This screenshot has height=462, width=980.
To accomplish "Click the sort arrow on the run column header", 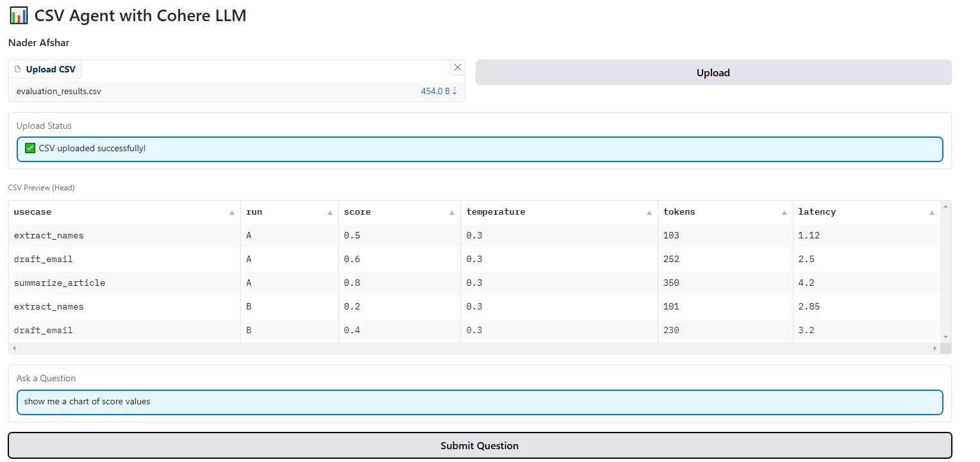I will pyautogui.click(x=329, y=211).
